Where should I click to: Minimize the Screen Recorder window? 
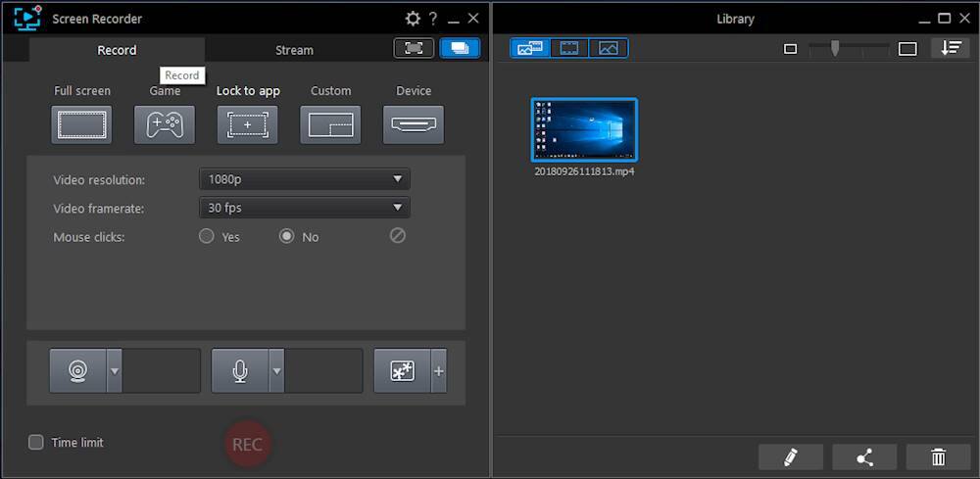click(454, 22)
